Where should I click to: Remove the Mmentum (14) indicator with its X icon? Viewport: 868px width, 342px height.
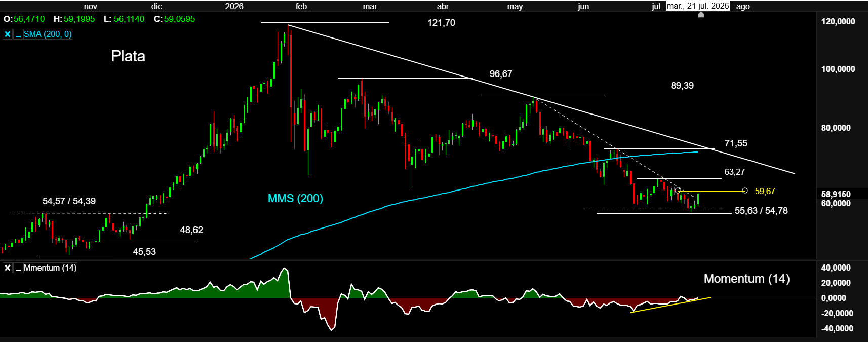[8, 268]
